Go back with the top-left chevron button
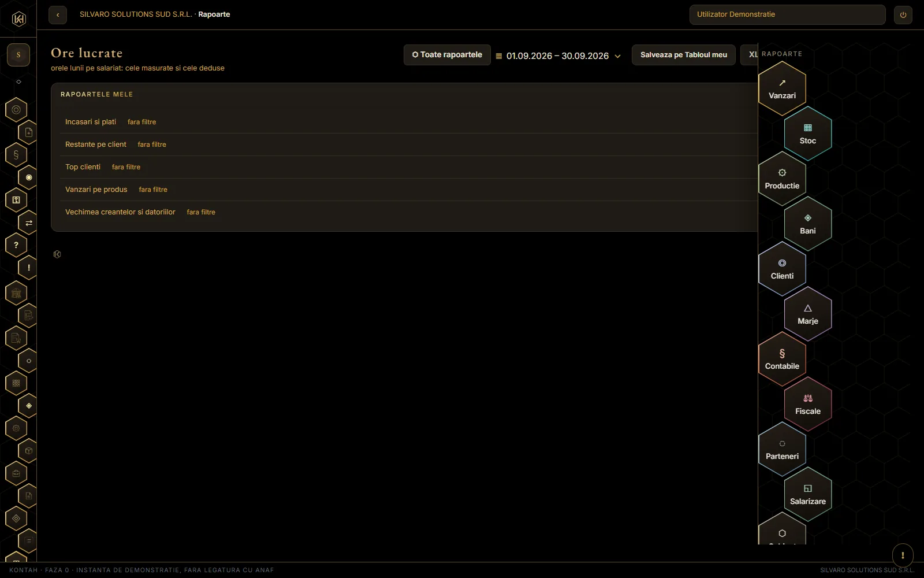The width and height of the screenshot is (924, 578). click(58, 15)
